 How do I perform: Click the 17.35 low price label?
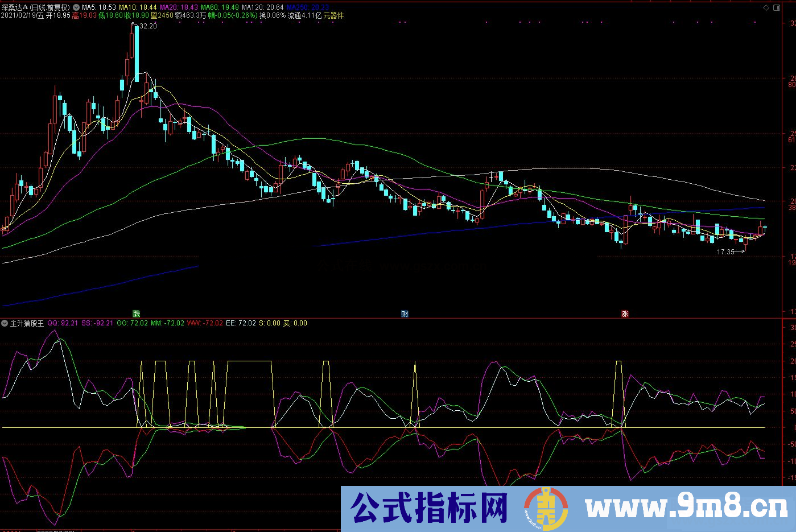click(x=725, y=250)
